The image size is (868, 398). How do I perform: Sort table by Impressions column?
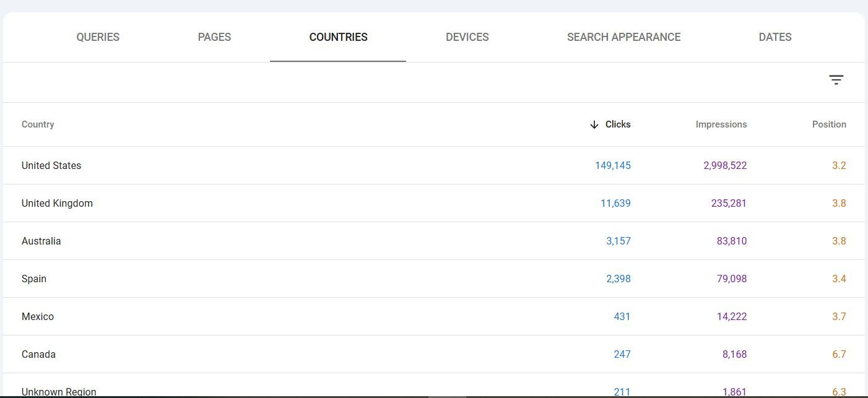click(721, 124)
